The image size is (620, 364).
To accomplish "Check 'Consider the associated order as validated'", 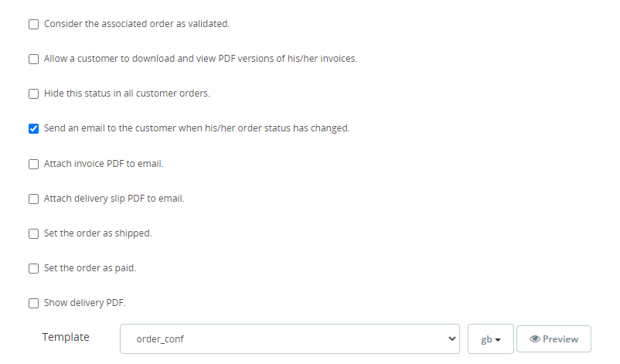I will (x=33, y=24).
